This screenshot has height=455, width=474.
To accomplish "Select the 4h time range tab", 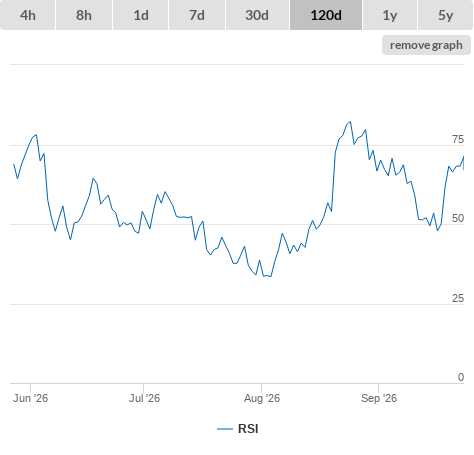I will click(28, 15).
